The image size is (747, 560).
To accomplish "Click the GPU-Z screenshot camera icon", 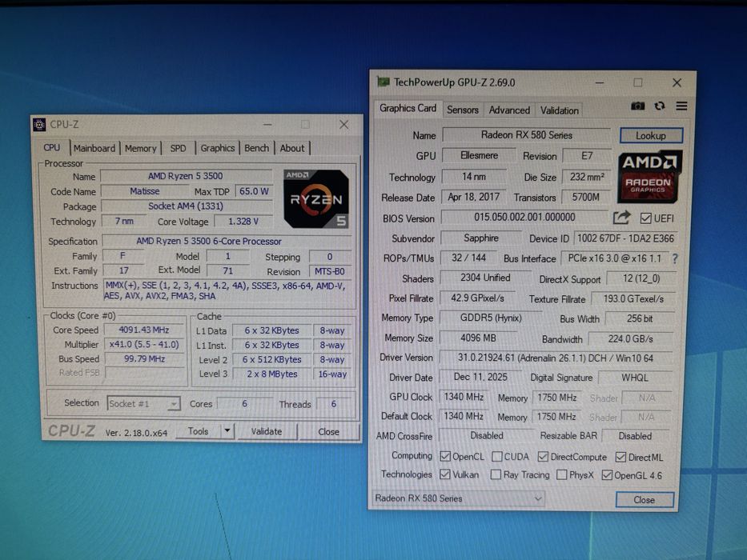I will (637, 106).
